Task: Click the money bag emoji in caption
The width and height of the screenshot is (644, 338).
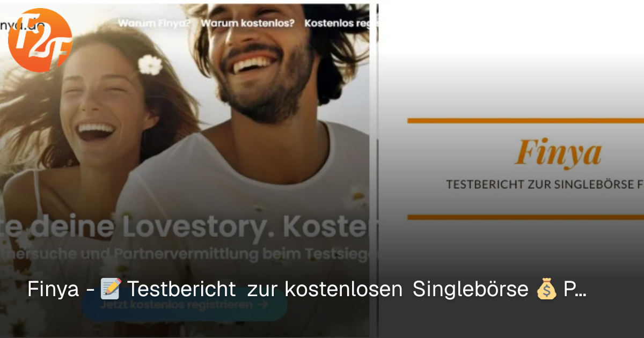Action: [x=546, y=290]
